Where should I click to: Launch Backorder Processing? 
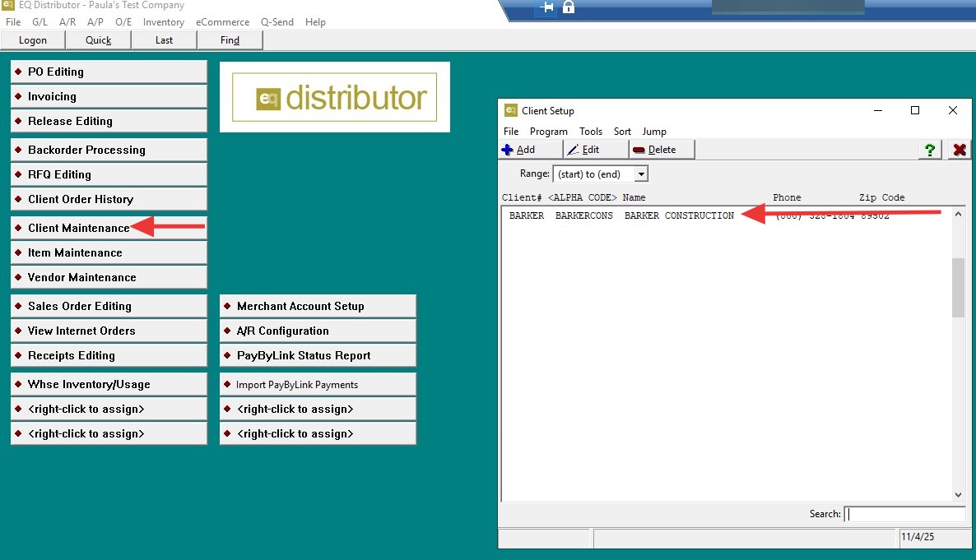109,150
